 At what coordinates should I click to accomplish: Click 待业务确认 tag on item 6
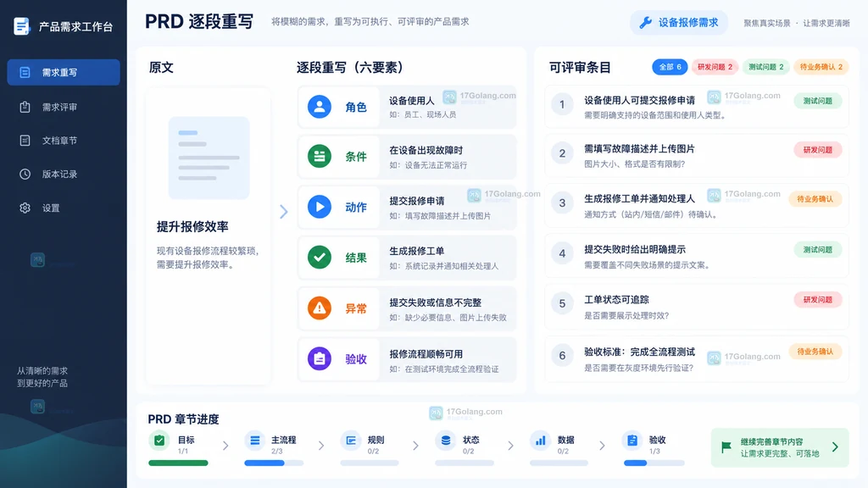tap(815, 352)
